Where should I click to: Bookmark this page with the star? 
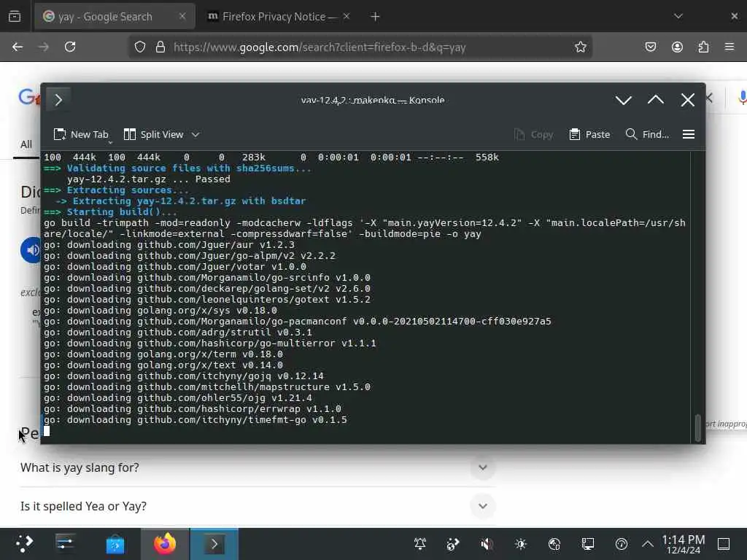point(580,47)
